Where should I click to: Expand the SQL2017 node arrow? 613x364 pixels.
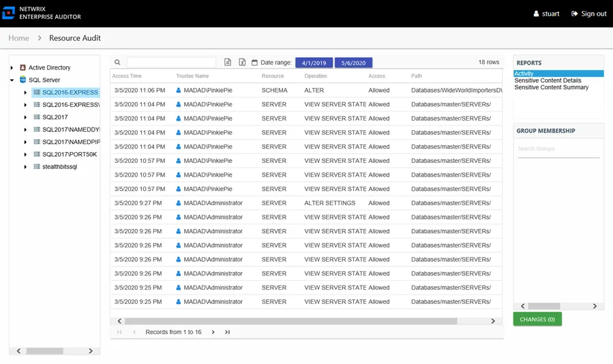tap(25, 117)
